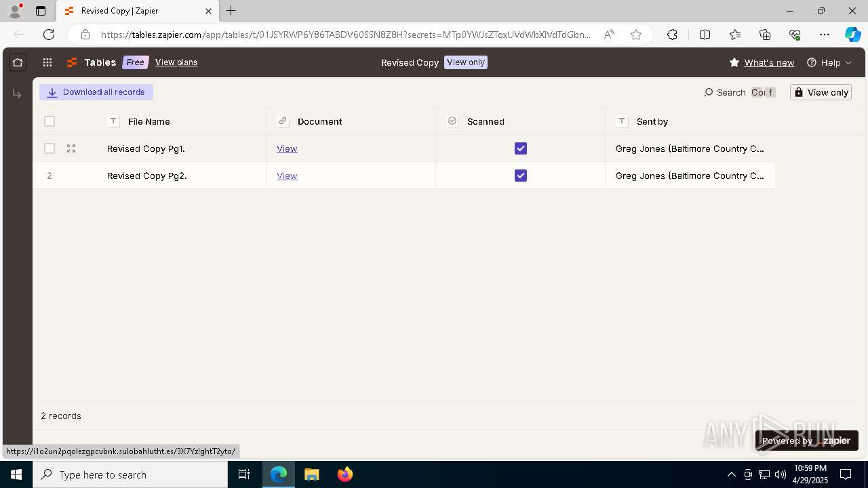Select the Revised Copy Pg1. row checkbox
The width and height of the screenshot is (868, 488).
pyautogui.click(x=50, y=148)
